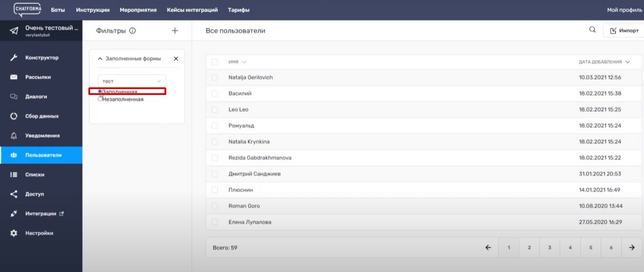Open the Тарифы menu item

239,10
